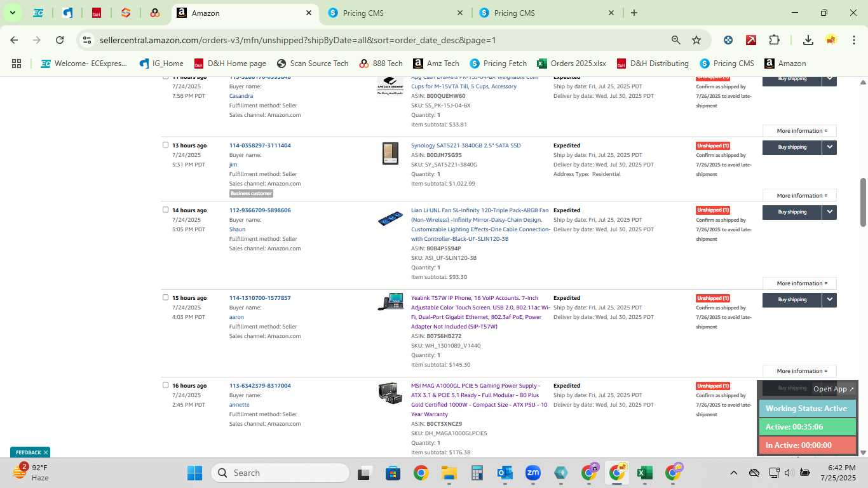This screenshot has height=488, width=868.
Task: Open the Scan Source Tech bookmark
Action: (313, 64)
